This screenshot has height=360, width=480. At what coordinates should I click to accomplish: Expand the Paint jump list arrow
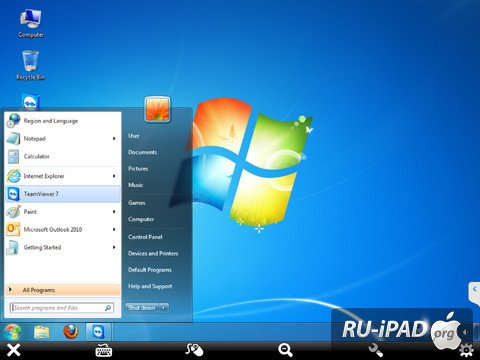tap(114, 212)
